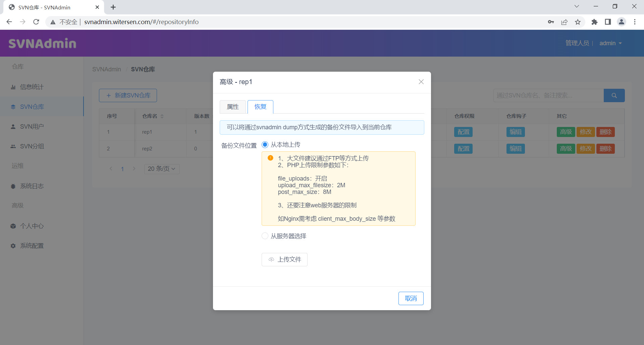The width and height of the screenshot is (644, 345).
Task: Toggle the browser side panel icon
Action: click(608, 22)
